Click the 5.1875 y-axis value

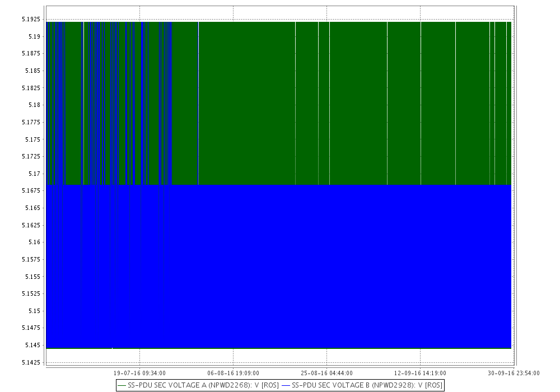click(x=31, y=54)
